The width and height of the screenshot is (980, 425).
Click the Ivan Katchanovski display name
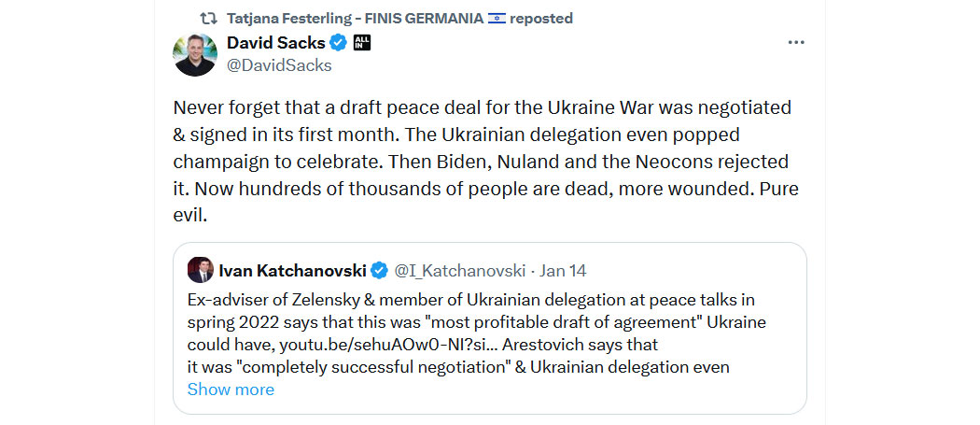(x=292, y=270)
